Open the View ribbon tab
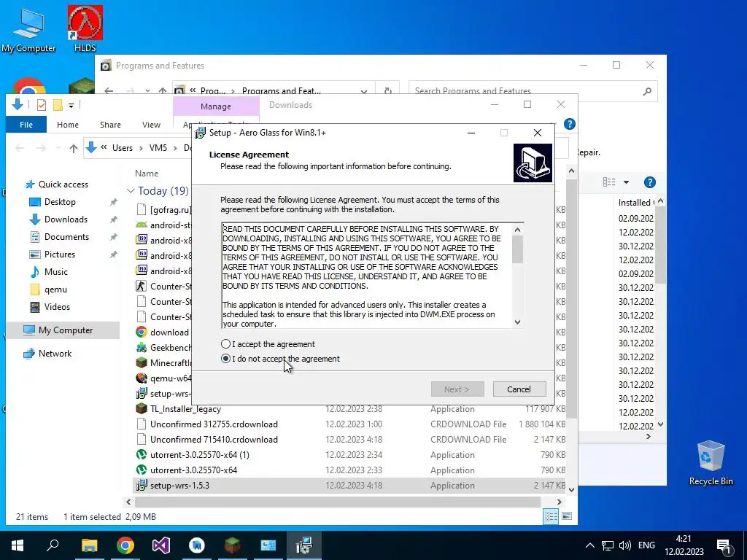 (151, 124)
